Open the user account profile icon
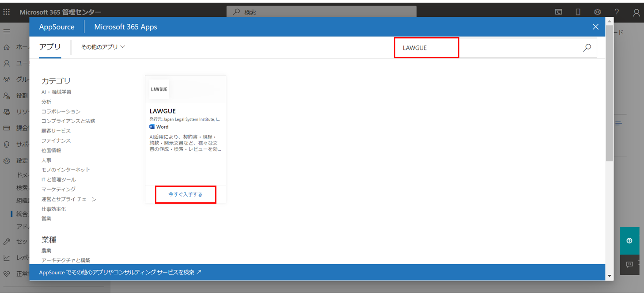The height and width of the screenshot is (296, 644). coord(636,12)
